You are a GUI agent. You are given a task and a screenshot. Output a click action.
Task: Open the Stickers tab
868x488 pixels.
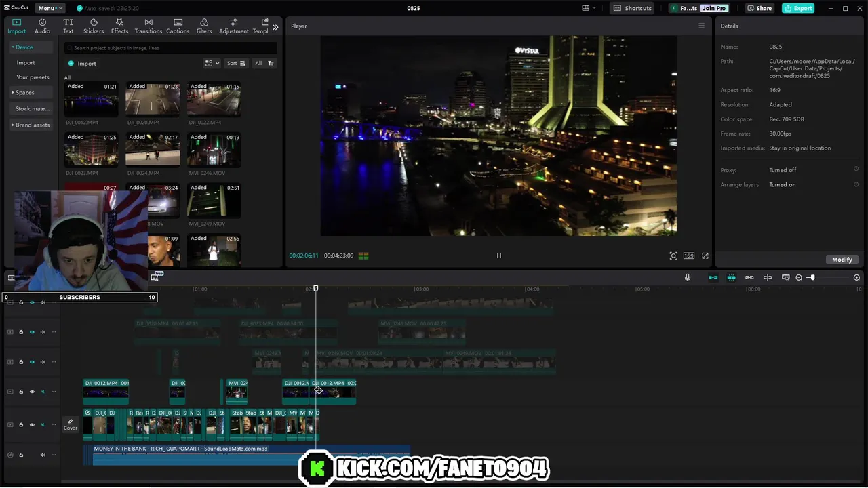[94, 26]
